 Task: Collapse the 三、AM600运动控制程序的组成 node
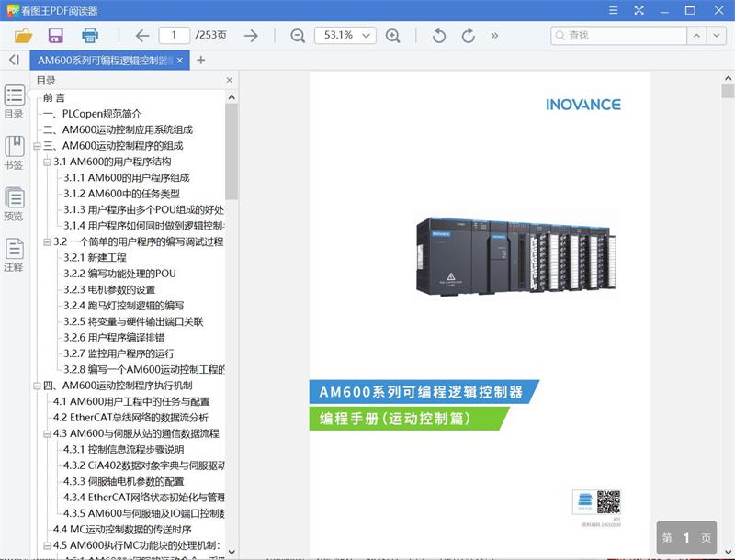click(x=37, y=146)
